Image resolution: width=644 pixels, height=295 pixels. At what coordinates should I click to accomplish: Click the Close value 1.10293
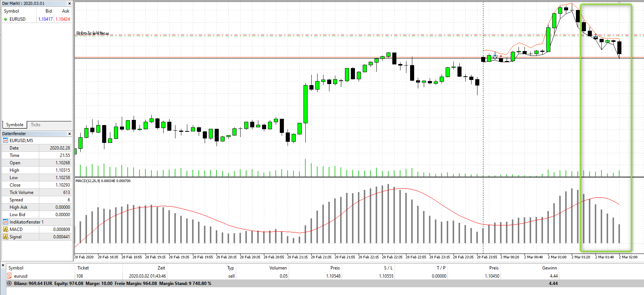coord(63,185)
